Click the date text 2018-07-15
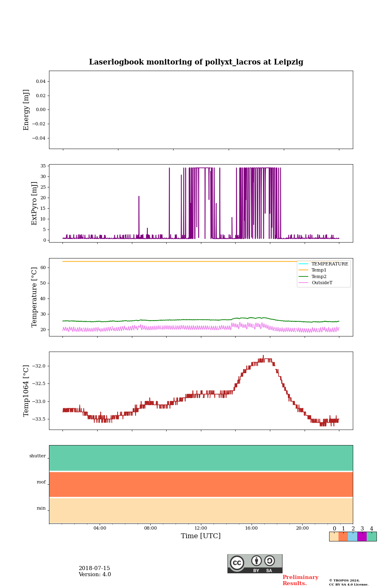This screenshot has width=392, height=588. [94, 568]
